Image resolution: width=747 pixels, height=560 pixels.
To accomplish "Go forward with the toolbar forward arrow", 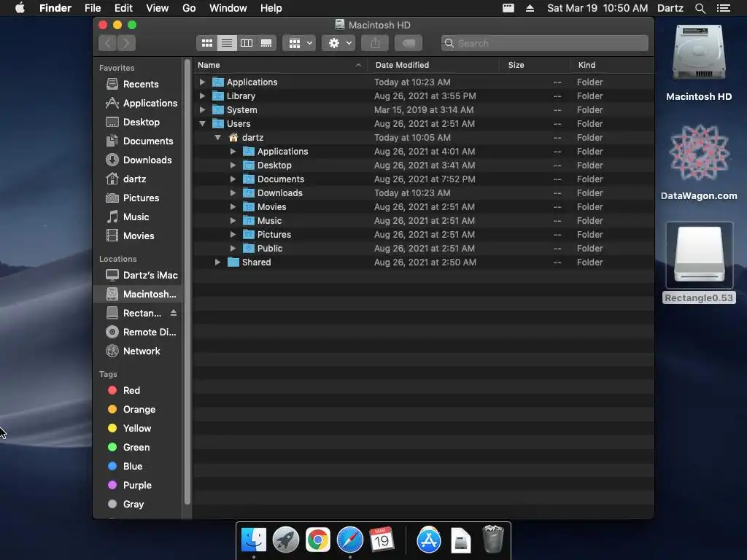I will point(126,43).
